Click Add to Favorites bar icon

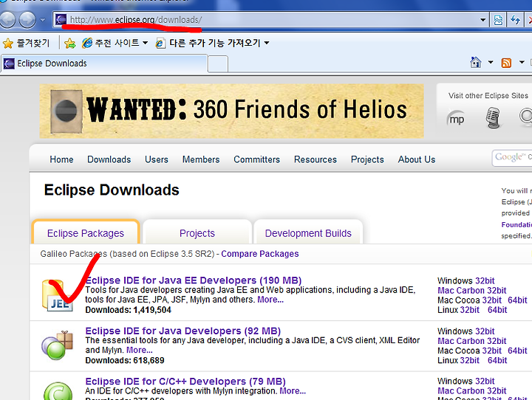pos(70,43)
